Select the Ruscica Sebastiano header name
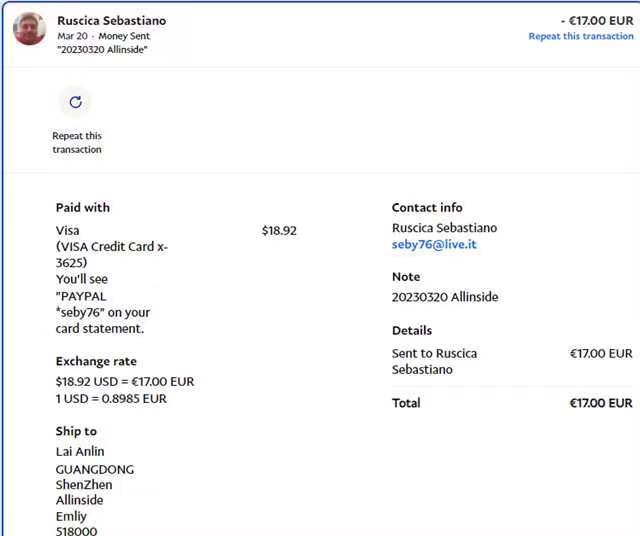 [112, 20]
